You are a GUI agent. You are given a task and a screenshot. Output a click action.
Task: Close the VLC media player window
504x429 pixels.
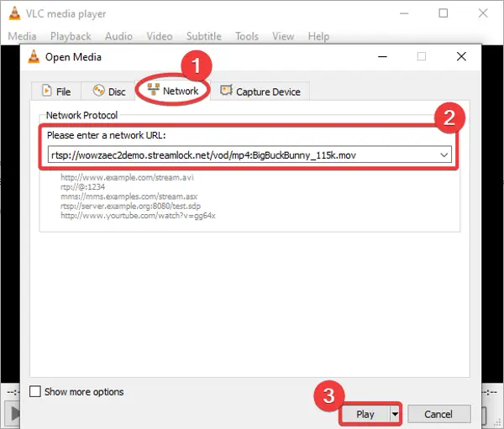[483, 13]
